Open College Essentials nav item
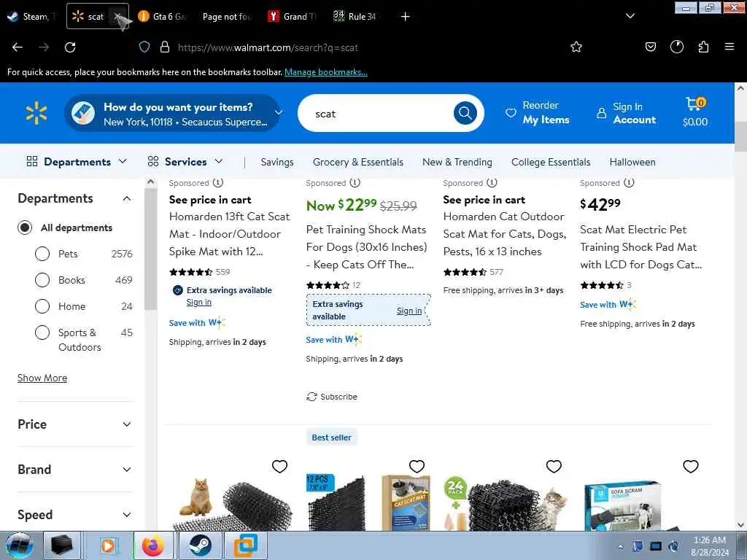The height and width of the screenshot is (560, 747). pos(551,163)
